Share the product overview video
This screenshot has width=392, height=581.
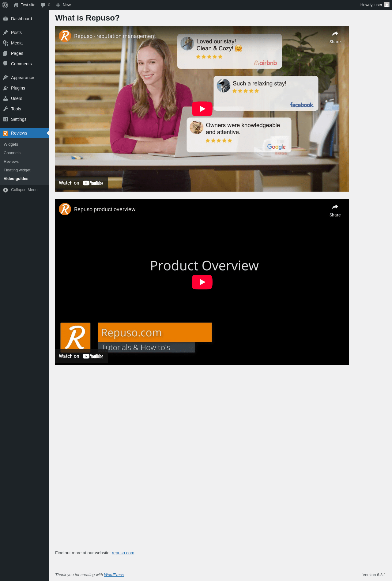click(x=335, y=210)
